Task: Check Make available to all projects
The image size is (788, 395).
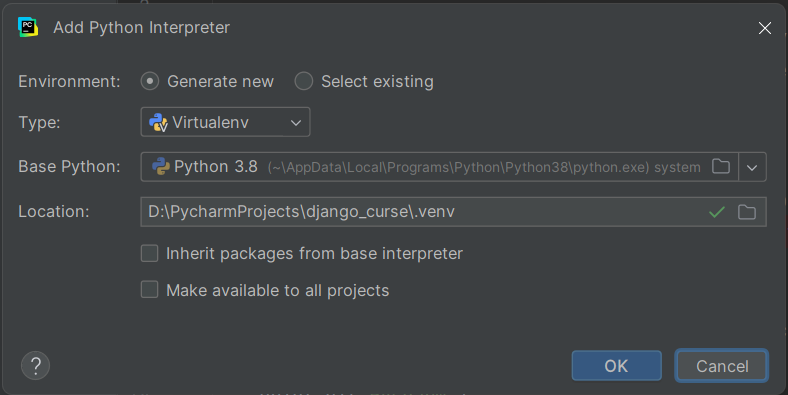Action: point(149,290)
